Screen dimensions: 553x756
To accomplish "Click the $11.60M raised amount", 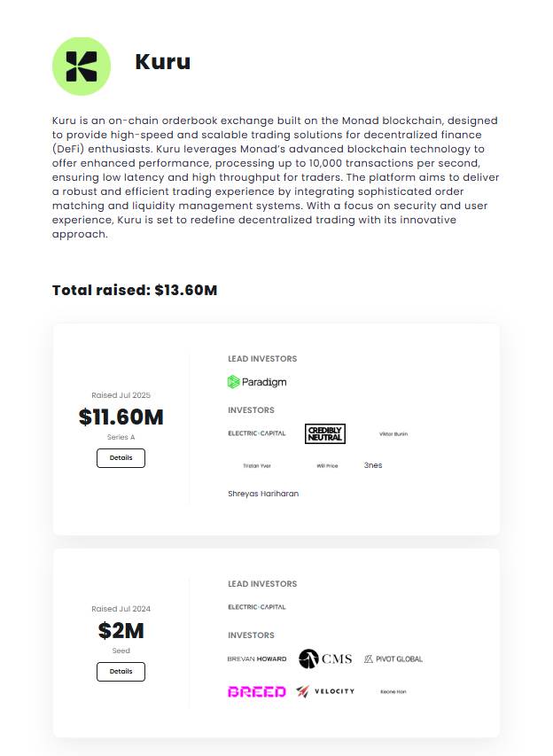I will click(x=121, y=417).
